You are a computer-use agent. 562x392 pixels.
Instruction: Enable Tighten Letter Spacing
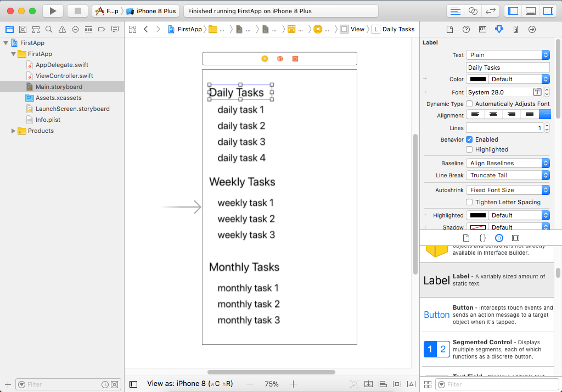[x=469, y=202]
